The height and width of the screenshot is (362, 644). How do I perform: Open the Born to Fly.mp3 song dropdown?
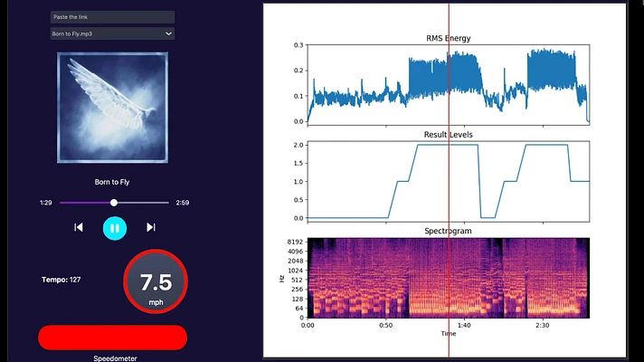112,33
